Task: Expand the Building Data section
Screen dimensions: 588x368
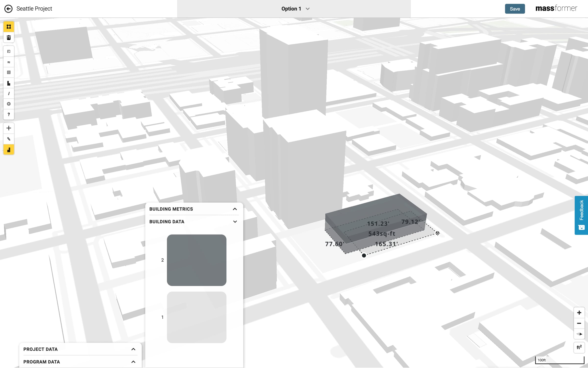Action: [235, 222]
